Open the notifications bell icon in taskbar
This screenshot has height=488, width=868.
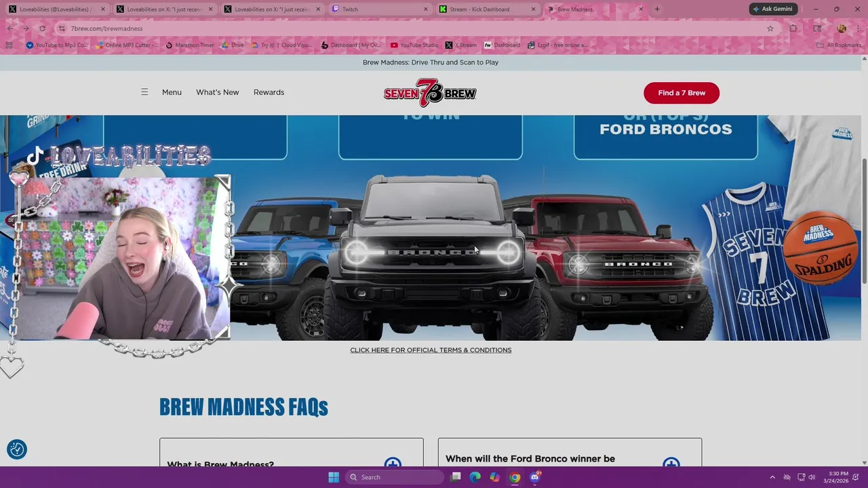point(856,477)
